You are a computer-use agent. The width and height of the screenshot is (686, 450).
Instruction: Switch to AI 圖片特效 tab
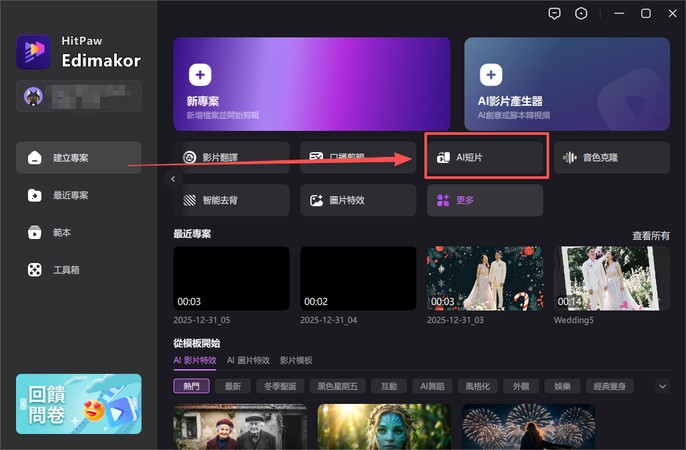tap(248, 360)
